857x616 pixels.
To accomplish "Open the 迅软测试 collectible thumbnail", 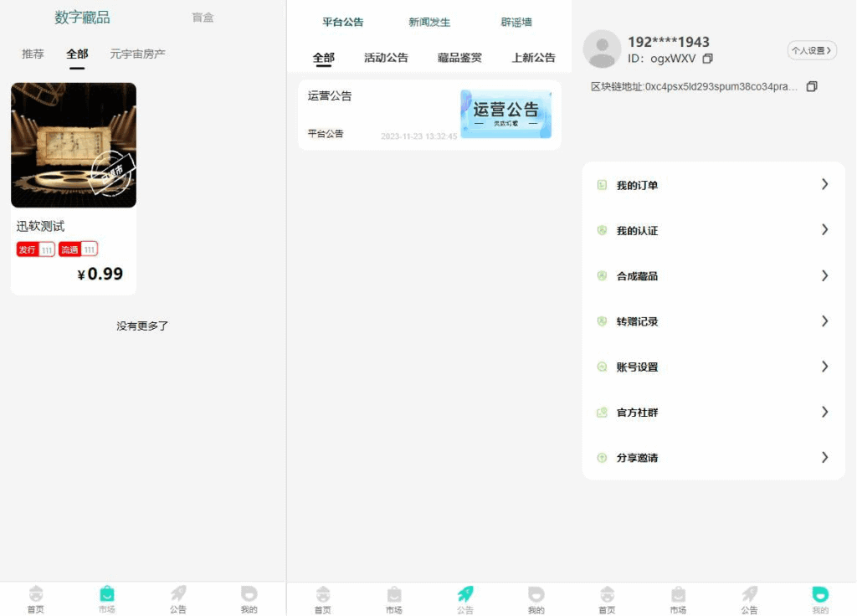I will point(73,144).
